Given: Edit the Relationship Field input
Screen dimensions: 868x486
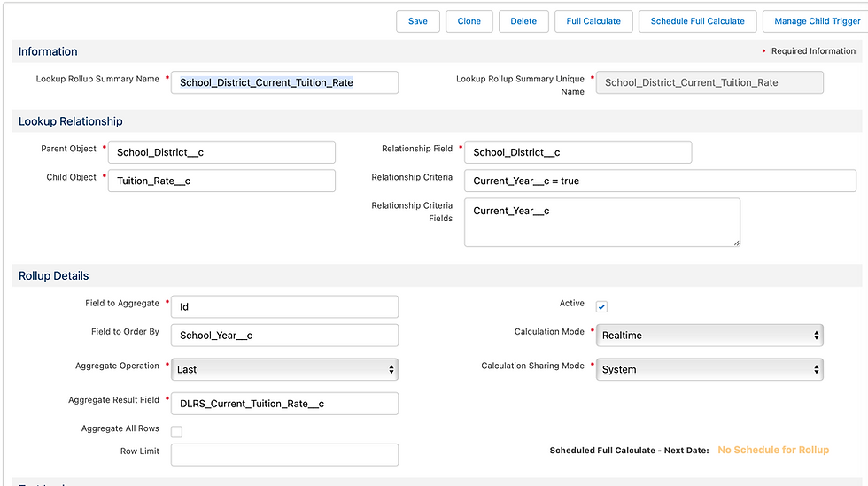Looking at the screenshot, I should [577, 152].
